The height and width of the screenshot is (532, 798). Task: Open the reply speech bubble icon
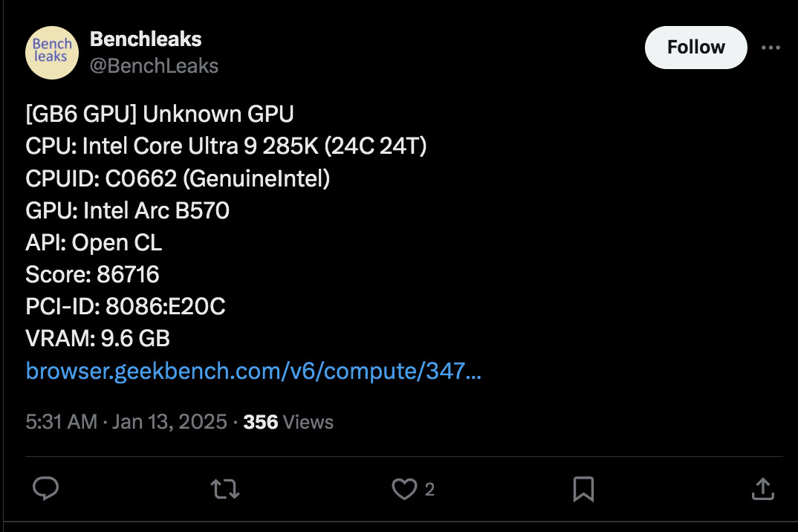46,489
